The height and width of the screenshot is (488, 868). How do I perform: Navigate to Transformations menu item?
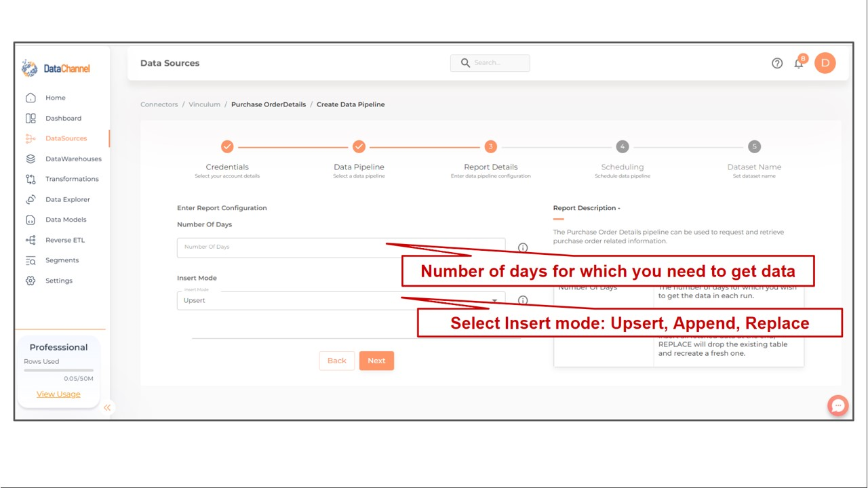click(x=72, y=179)
